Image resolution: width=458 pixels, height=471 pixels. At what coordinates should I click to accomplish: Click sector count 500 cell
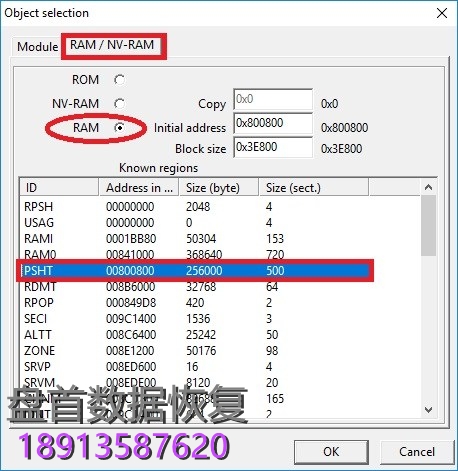click(275, 270)
